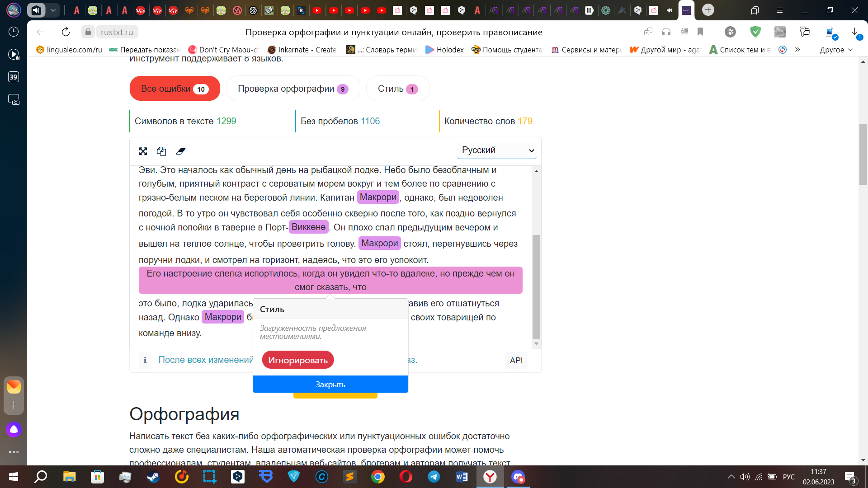Click the info icon below the editor
868x488 pixels.
point(145,360)
